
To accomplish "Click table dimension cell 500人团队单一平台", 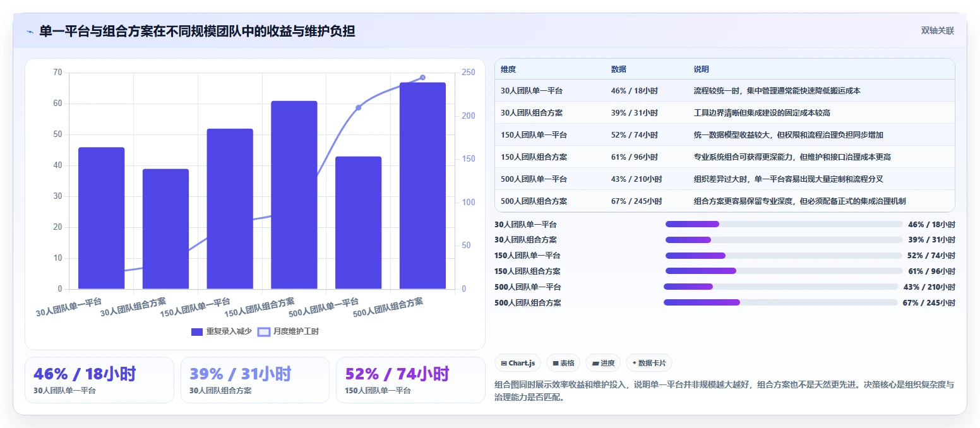I will pos(534,179).
